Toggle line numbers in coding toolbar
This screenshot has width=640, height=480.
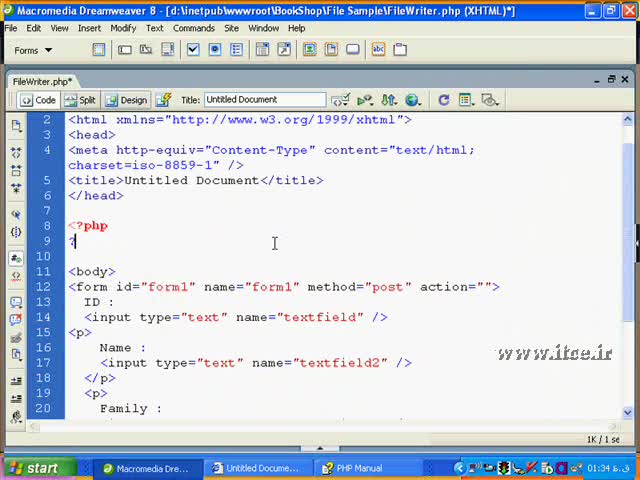coord(16,258)
